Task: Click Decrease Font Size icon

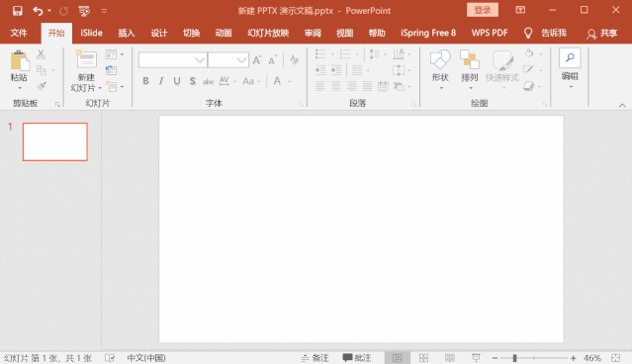Action: coord(272,60)
